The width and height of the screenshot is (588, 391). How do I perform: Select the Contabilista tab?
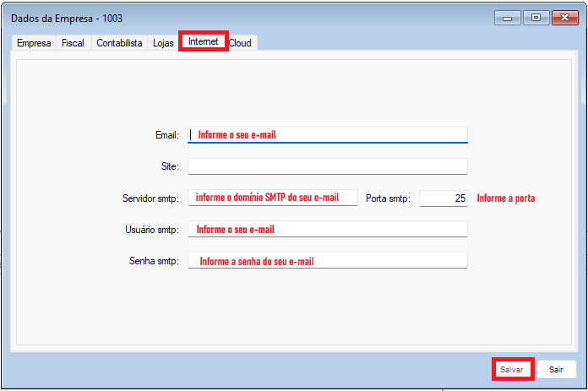(x=119, y=42)
